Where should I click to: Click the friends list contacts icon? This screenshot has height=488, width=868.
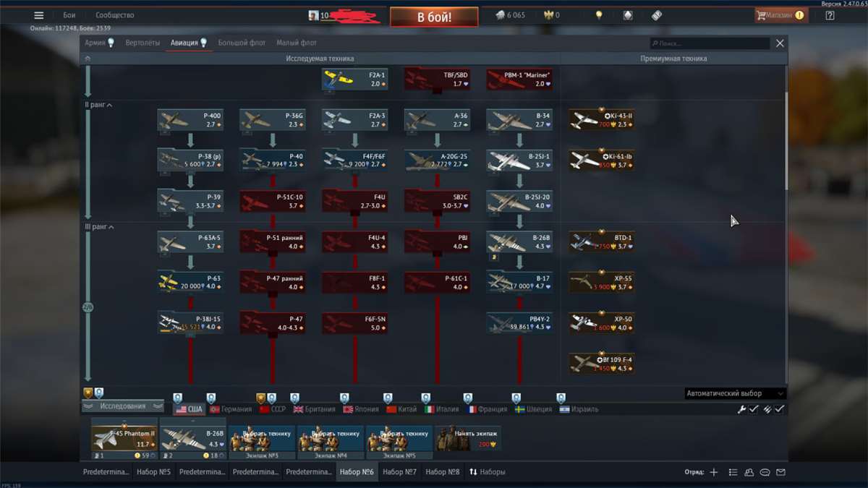click(748, 471)
